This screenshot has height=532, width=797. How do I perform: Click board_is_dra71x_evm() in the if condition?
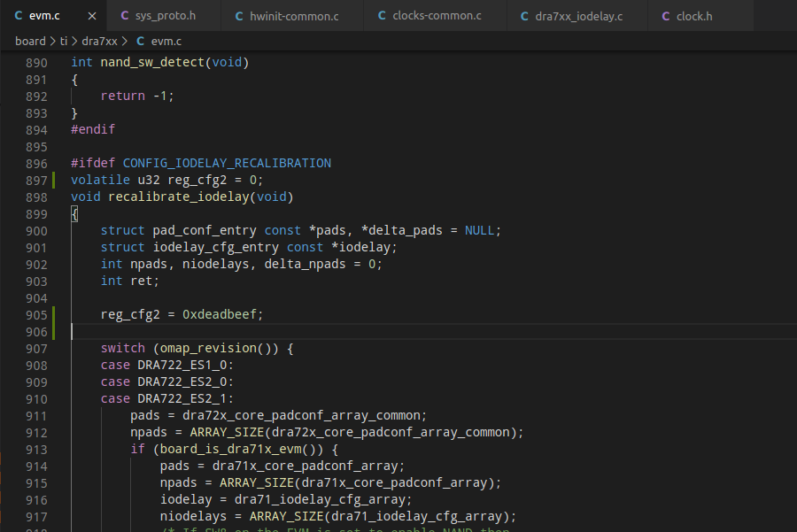click(x=242, y=449)
